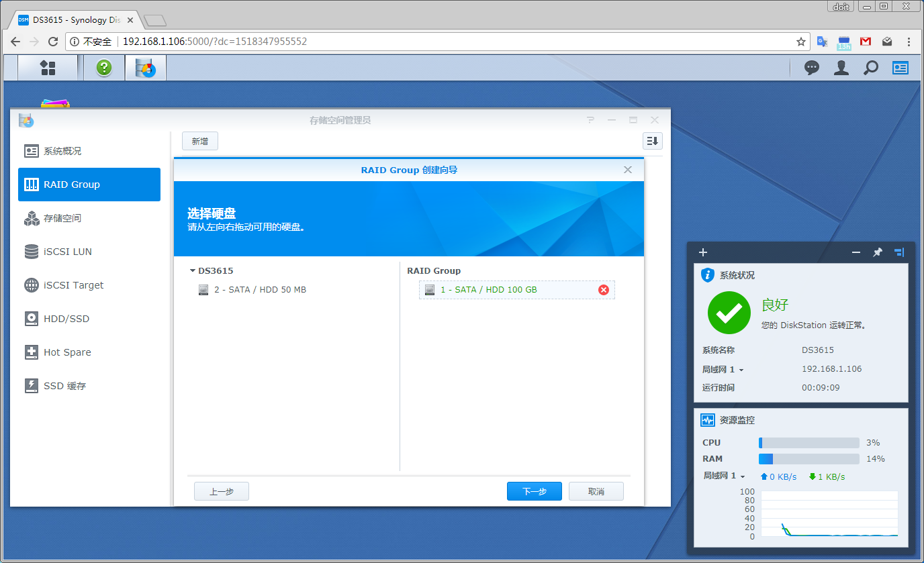
Task: Click the desktop shortcut icon behind window
Action: tap(55, 104)
